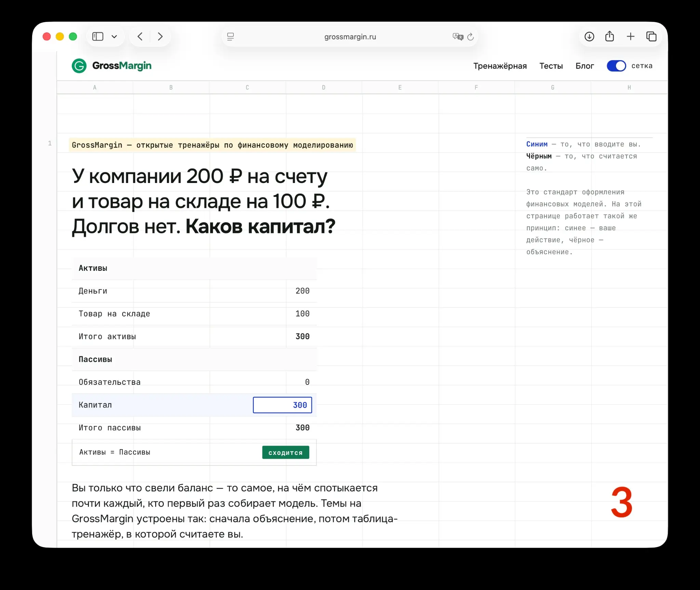Click row number 1 in the gutter
Viewport: 700px width, 590px height.
point(50,143)
